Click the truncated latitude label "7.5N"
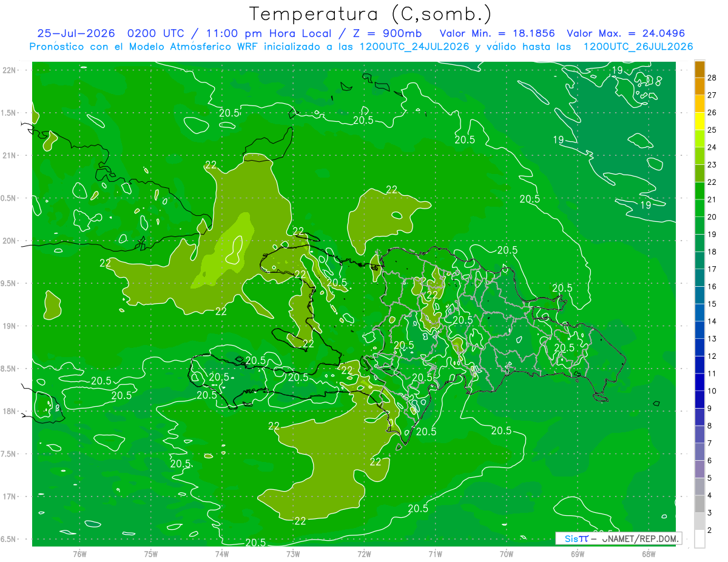The image size is (728, 562). click(x=8, y=454)
